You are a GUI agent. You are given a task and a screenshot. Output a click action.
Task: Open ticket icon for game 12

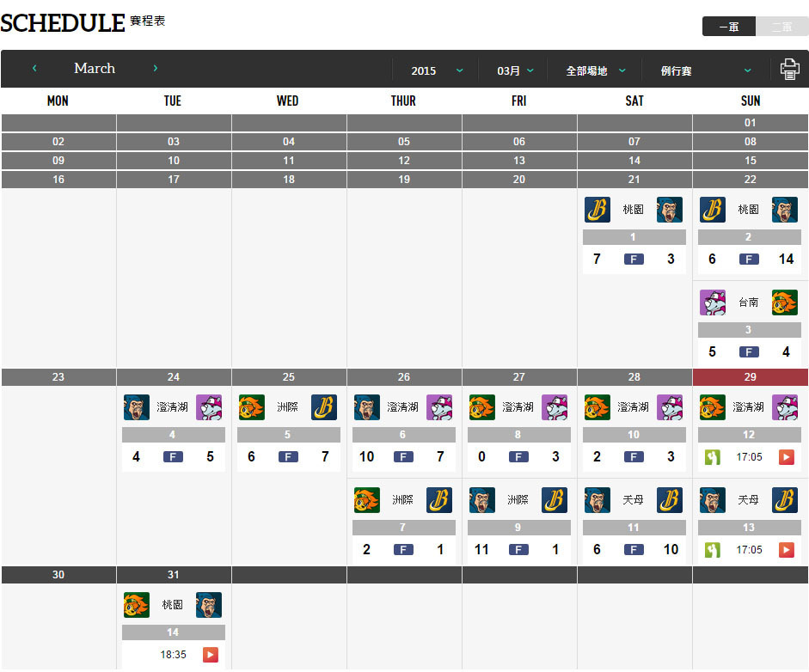pos(713,457)
